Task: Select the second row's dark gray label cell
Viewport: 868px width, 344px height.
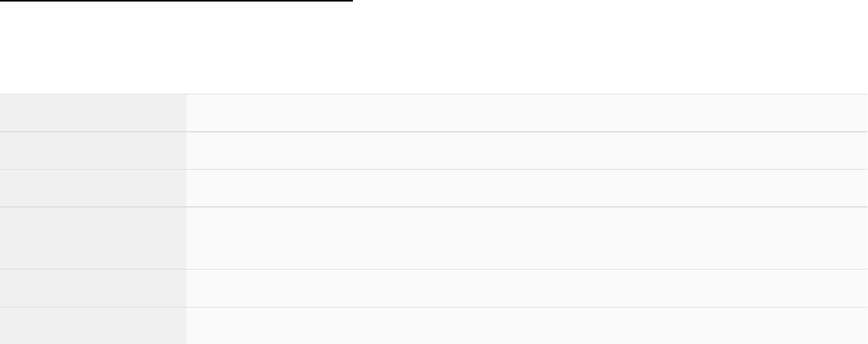Action: 93,150
